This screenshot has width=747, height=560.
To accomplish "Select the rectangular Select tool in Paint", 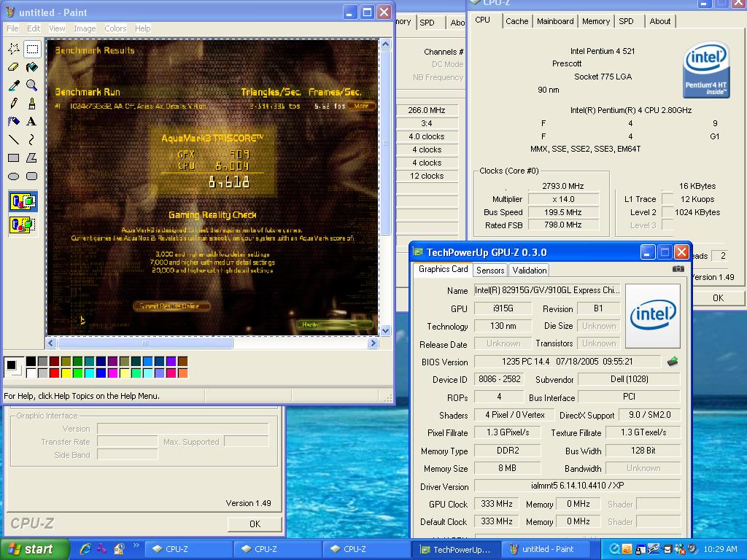I will 32,49.
